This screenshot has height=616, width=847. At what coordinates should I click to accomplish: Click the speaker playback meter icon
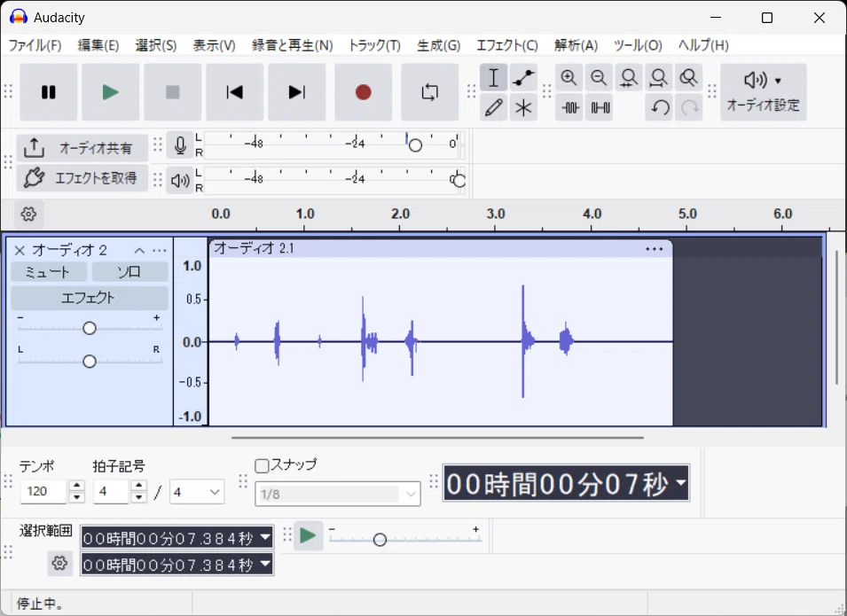click(180, 180)
